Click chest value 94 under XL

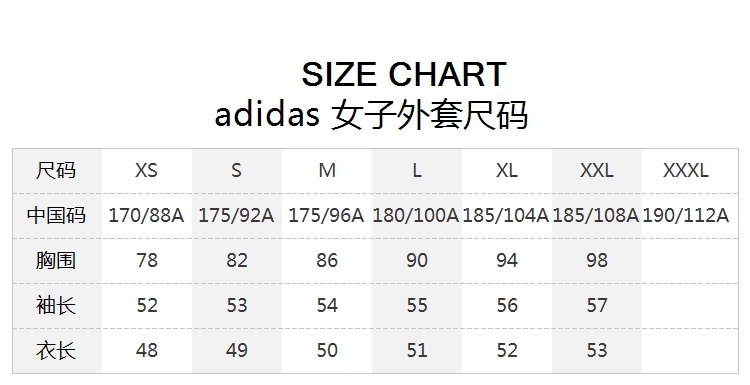[x=507, y=260]
